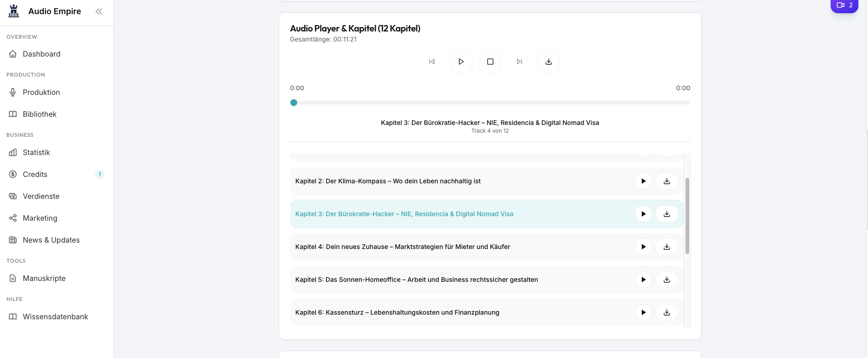The width and height of the screenshot is (868, 358).
Task: Download the full audiobook from player controls
Action: [x=549, y=62]
